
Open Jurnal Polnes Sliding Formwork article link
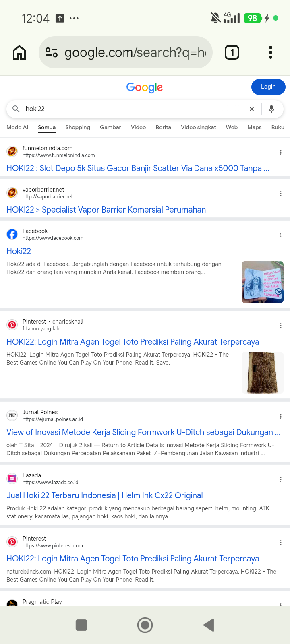point(143,432)
